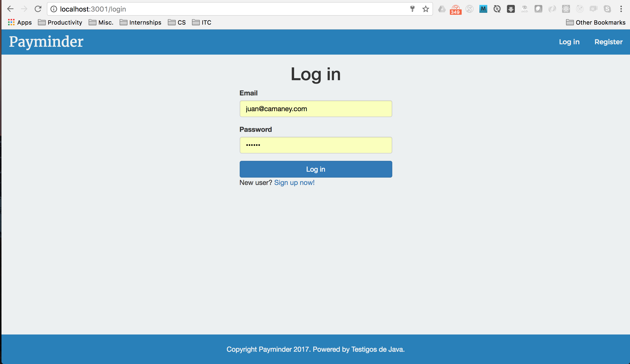Bookmark this page with the star icon
Screen dimensions: 630x364
pos(425,9)
